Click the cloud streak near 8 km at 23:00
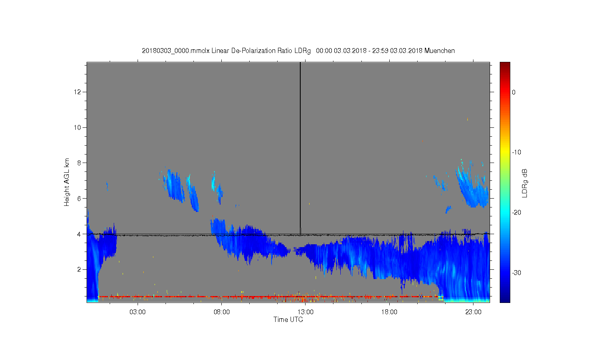The height and width of the screenshot is (364, 607). click(x=471, y=185)
